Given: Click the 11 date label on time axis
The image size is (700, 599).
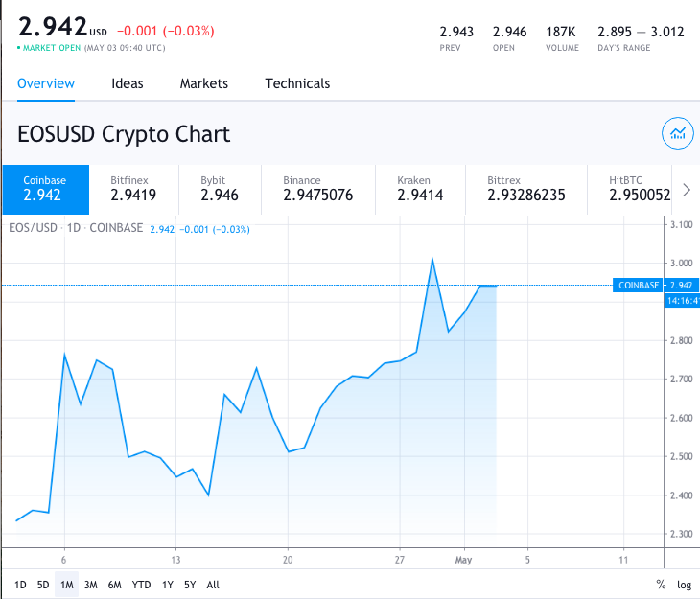Looking at the screenshot, I should click(x=623, y=560).
